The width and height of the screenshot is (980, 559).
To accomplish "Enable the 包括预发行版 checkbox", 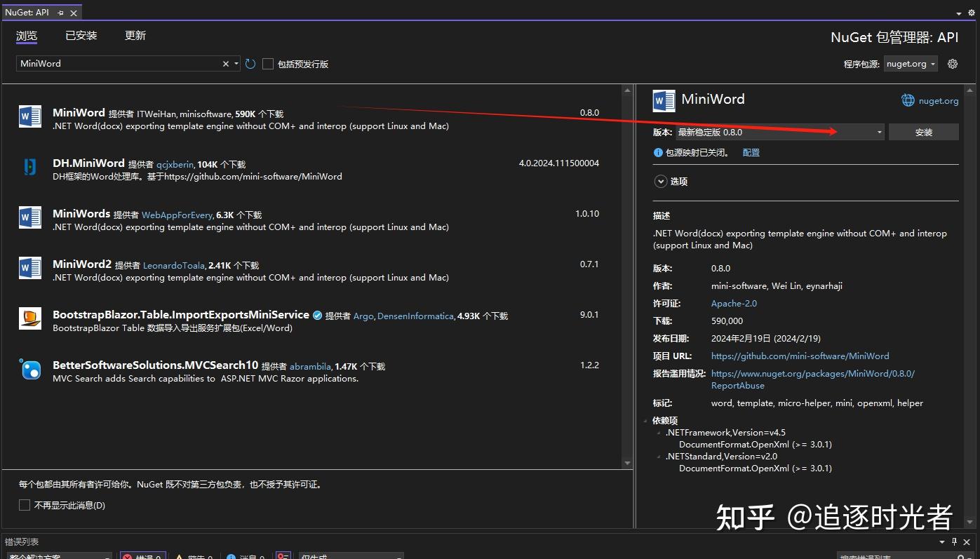I will click(267, 64).
